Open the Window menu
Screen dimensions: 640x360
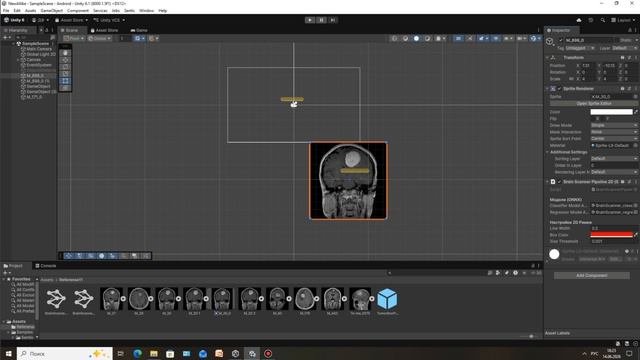[147, 11]
